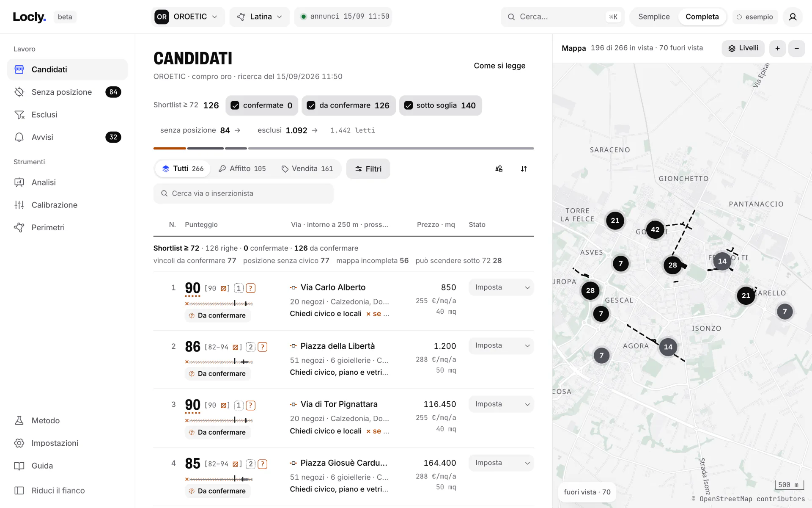Click the orange segment of the progress bar

(170, 149)
